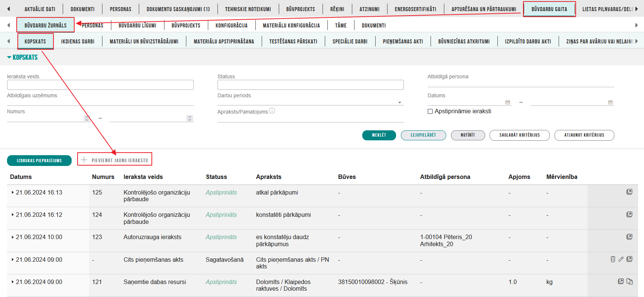The width and height of the screenshot is (644, 297).
Task: Open entry 123 via its open icon
Action: [629, 236]
